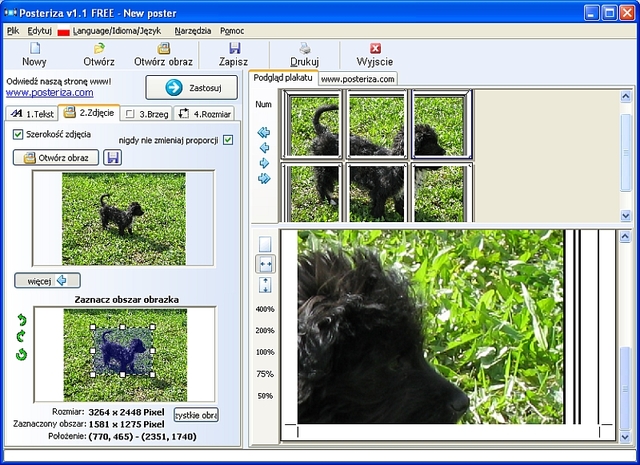Click the whole page zoom icon
640x465 pixels.
tap(265, 244)
